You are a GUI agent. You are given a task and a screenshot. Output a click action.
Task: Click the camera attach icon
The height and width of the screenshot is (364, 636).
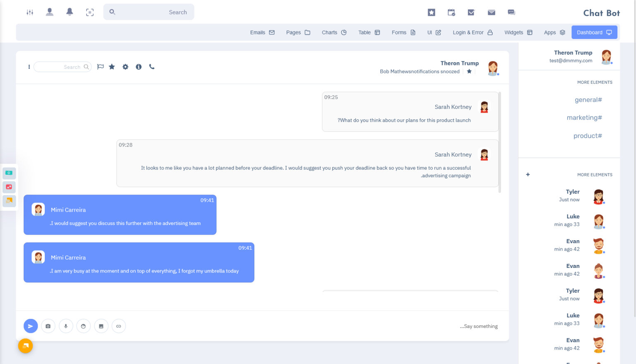tap(48, 326)
